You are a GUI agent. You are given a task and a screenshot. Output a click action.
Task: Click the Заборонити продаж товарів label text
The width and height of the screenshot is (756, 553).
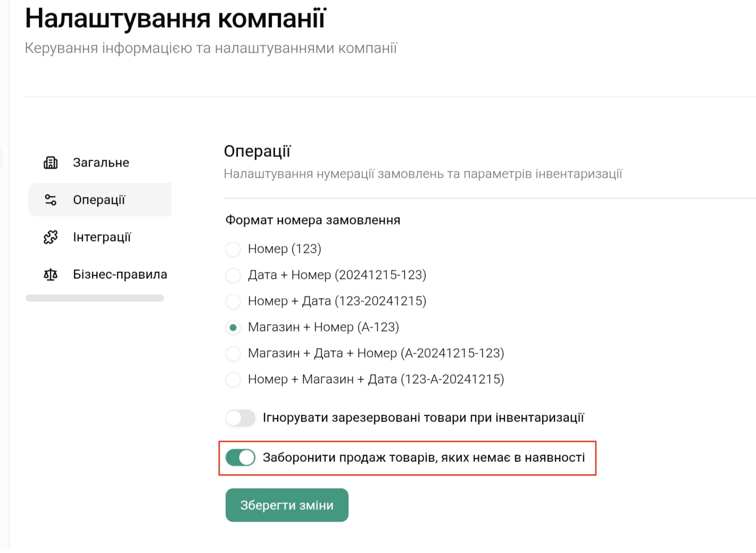coord(423,458)
